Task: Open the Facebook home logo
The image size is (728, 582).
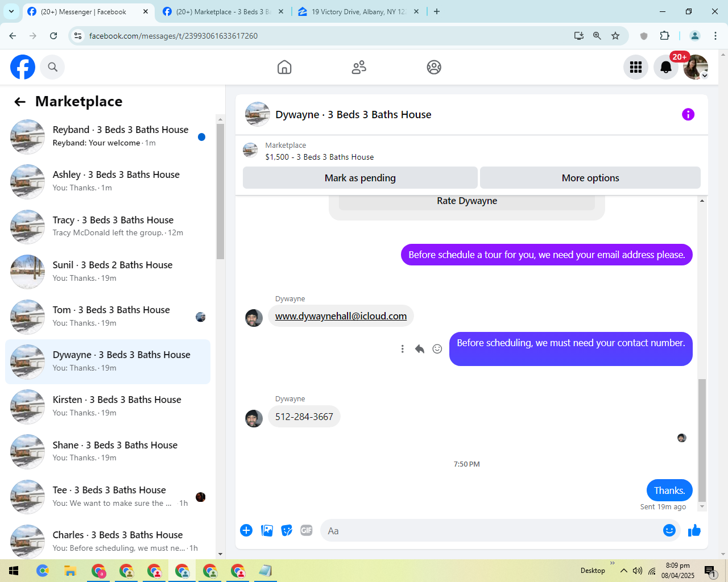Action: (x=23, y=67)
